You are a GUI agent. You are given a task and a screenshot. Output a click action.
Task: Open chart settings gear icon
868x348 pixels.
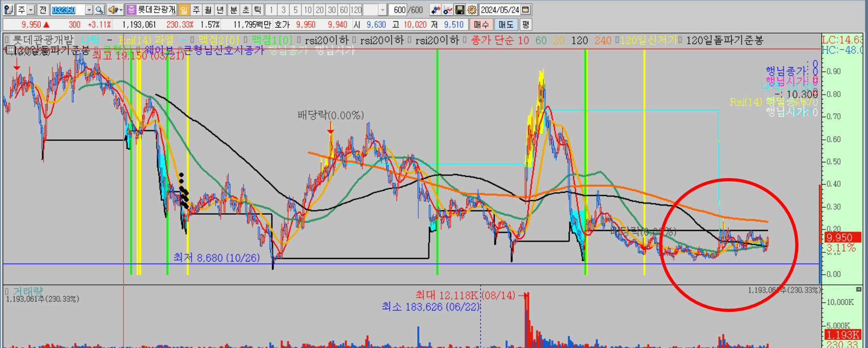(x=472, y=10)
